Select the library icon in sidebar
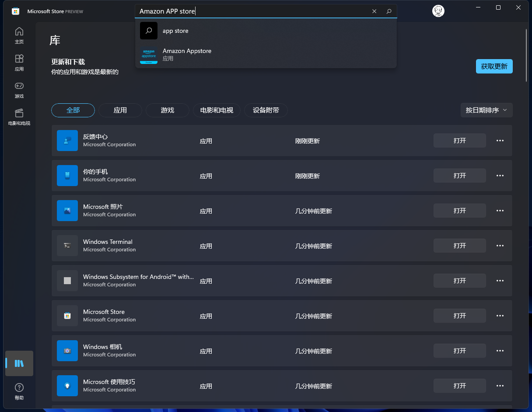The image size is (532, 412). click(x=19, y=363)
